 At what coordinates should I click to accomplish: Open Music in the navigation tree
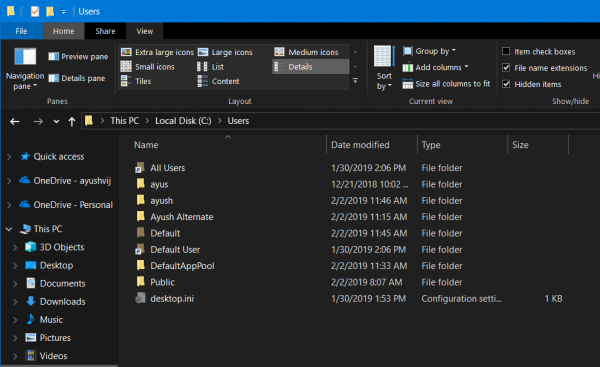click(x=51, y=320)
